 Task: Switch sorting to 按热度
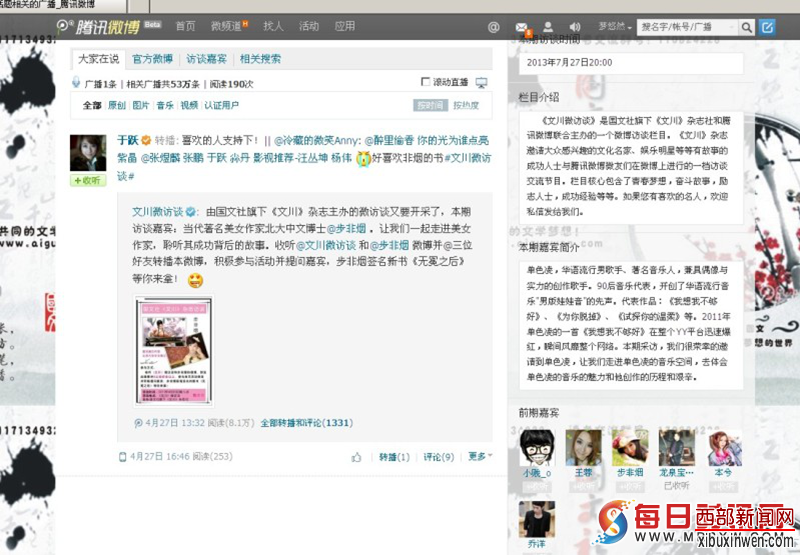click(x=466, y=105)
